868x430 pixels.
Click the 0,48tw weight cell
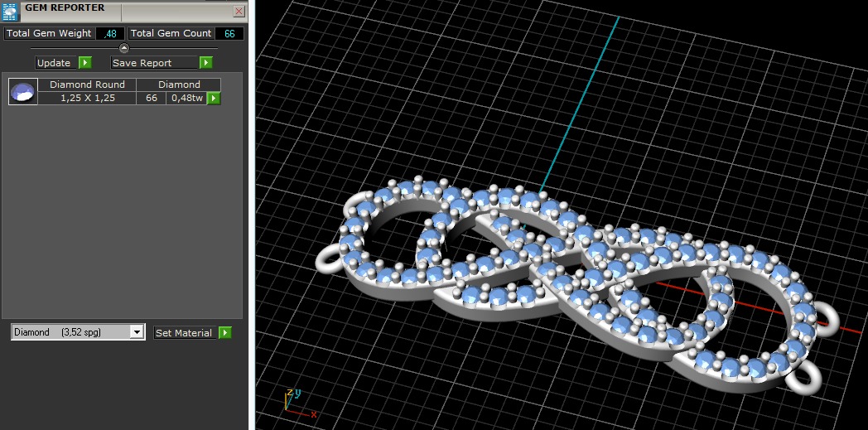coord(186,98)
